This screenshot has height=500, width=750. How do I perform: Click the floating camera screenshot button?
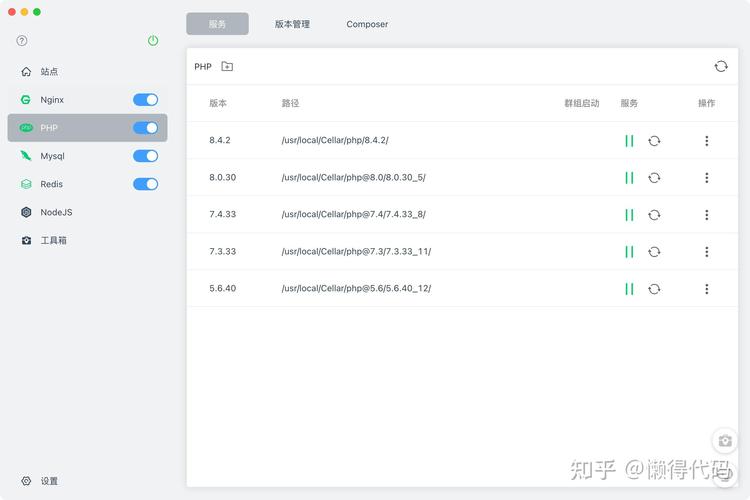(725, 441)
